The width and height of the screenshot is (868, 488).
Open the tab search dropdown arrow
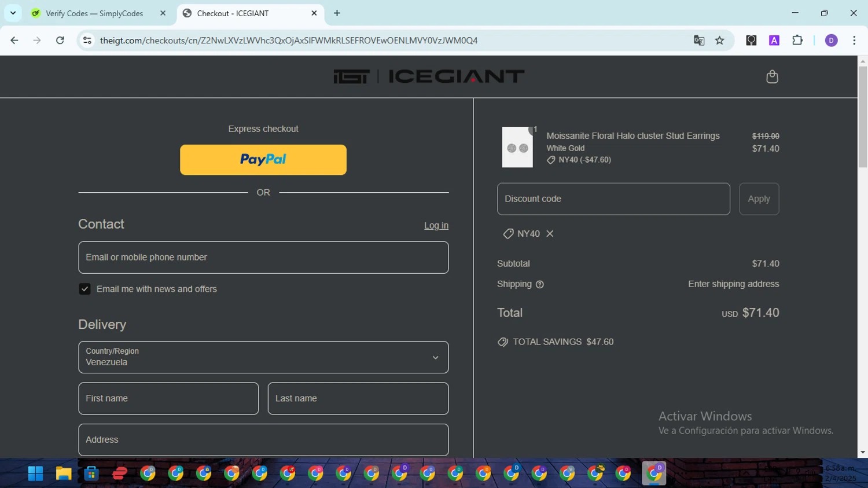pos(13,13)
